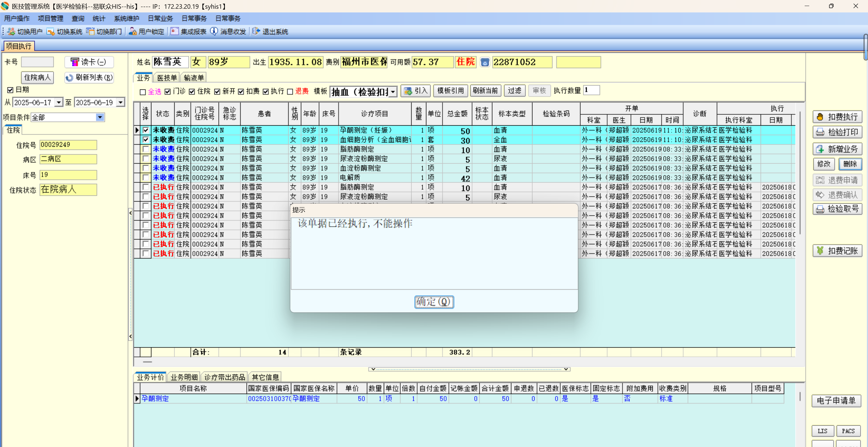868x447 pixels.
Task: Open 集成报表 integrated report icon
Action: [174, 32]
